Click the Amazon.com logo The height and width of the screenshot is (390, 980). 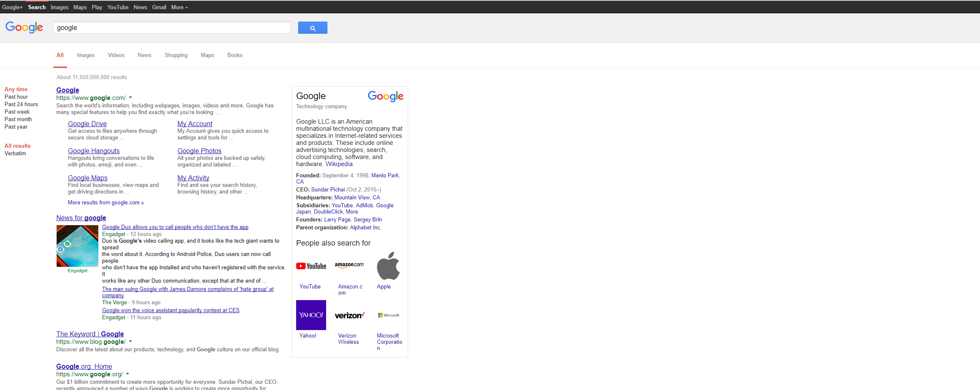tap(349, 265)
